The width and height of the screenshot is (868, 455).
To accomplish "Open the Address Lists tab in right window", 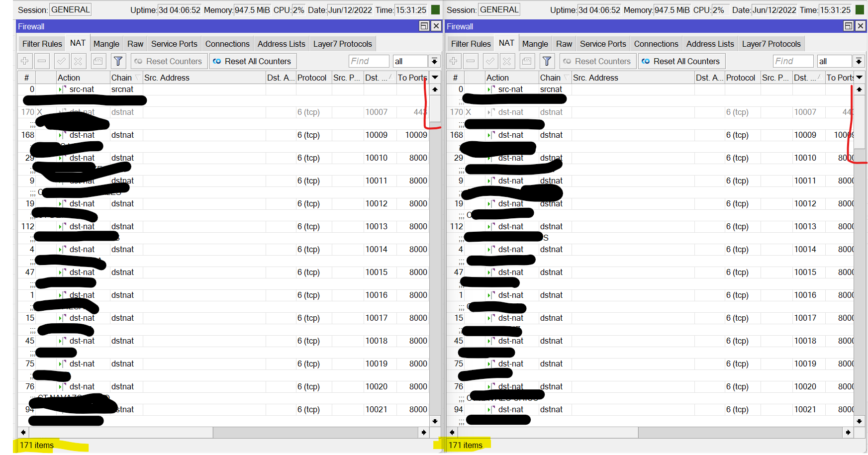I will point(710,44).
